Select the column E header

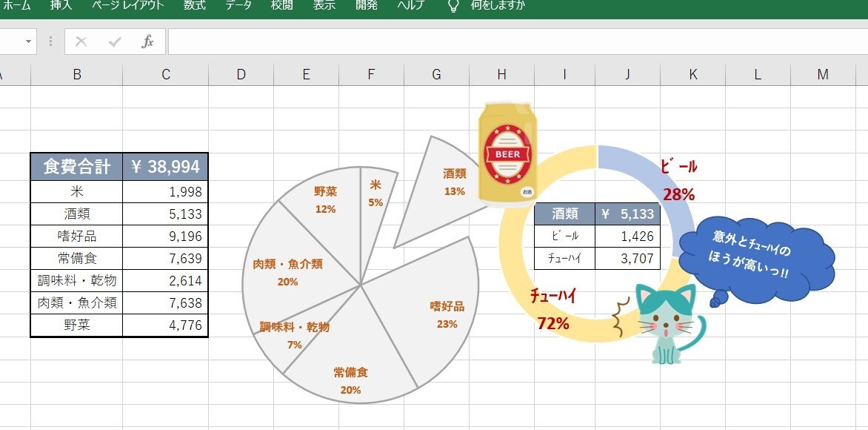tap(306, 75)
